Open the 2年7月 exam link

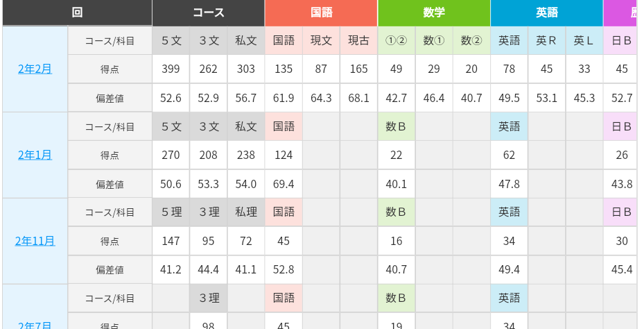tap(35, 325)
